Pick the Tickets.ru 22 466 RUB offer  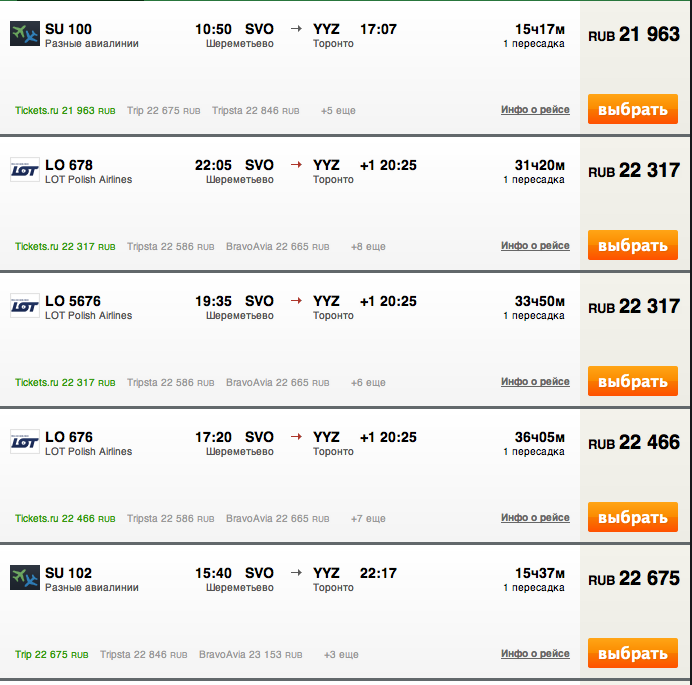tap(65, 518)
